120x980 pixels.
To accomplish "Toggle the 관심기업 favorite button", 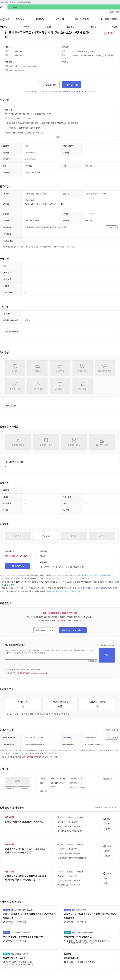I will (11, 788).
